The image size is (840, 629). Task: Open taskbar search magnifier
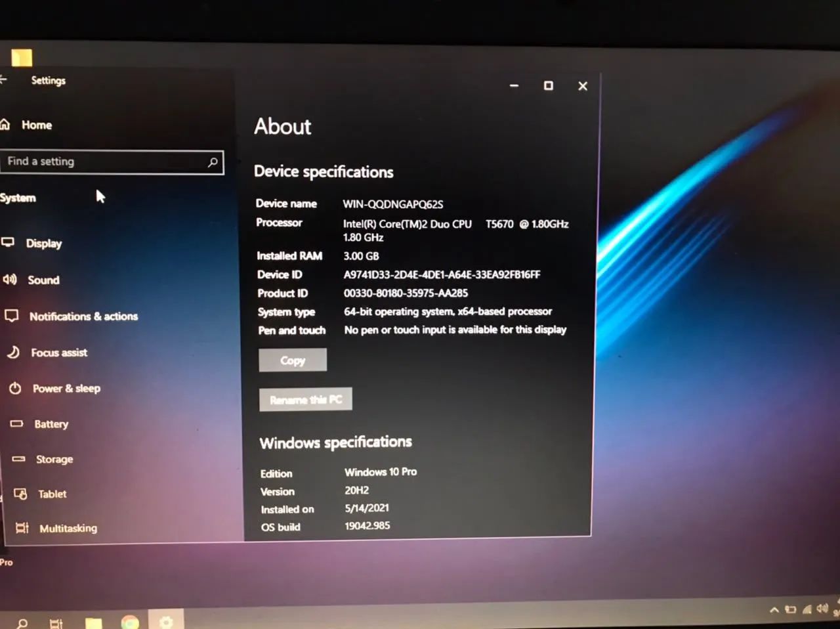point(22,623)
